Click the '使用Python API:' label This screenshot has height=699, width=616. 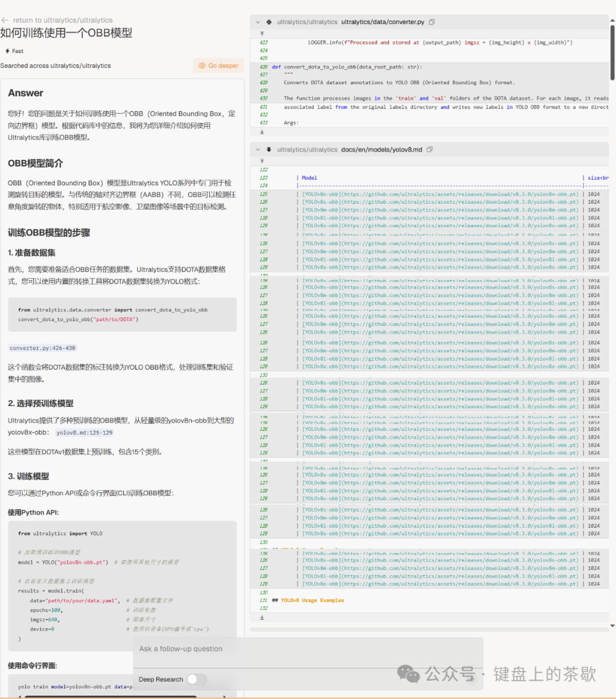click(x=33, y=512)
